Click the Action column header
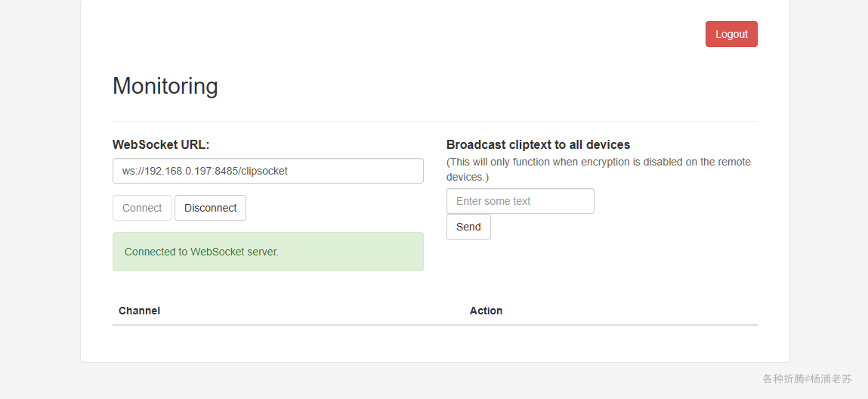868x399 pixels. pos(486,311)
